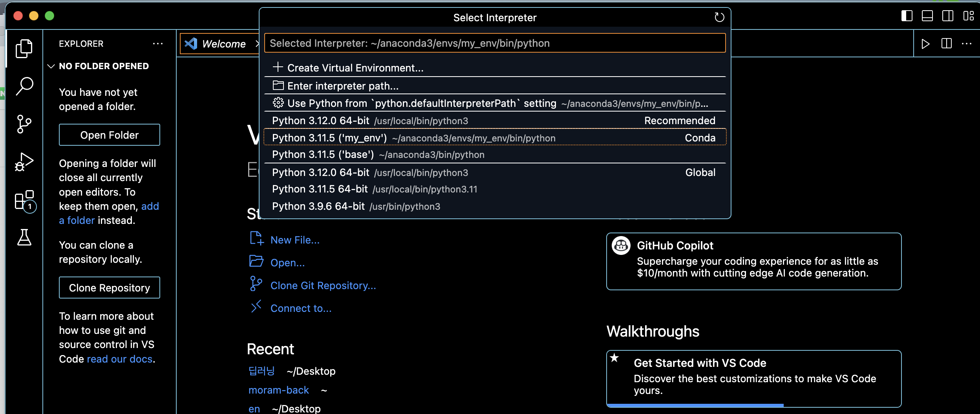Toggle the bottom panel layout icon
The width and height of the screenshot is (980, 414).
point(927,16)
